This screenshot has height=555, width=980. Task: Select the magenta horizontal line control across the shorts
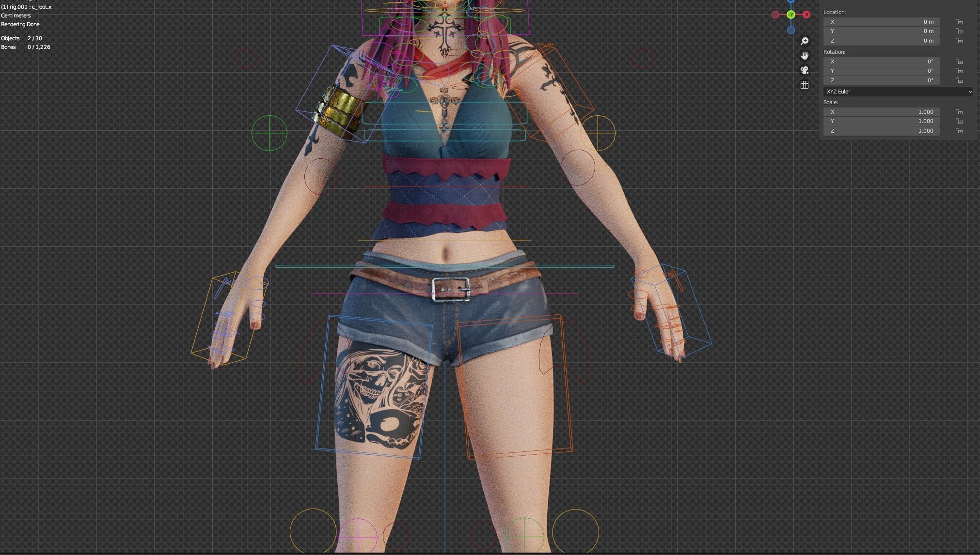(x=445, y=293)
